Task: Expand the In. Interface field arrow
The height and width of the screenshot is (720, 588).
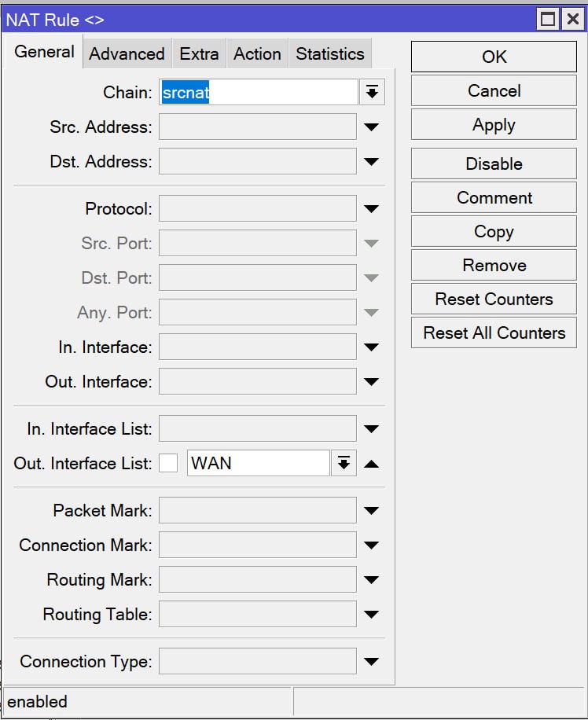Action: tap(371, 347)
